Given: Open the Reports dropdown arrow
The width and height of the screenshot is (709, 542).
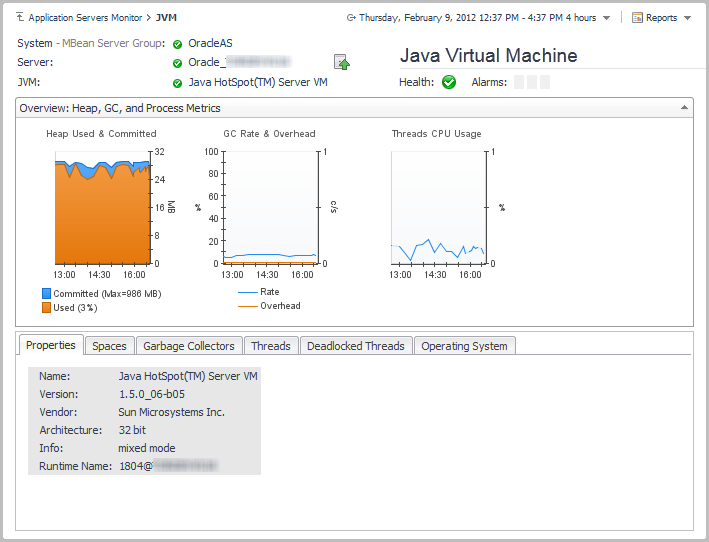Looking at the screenshot, I should pos(687,18).
